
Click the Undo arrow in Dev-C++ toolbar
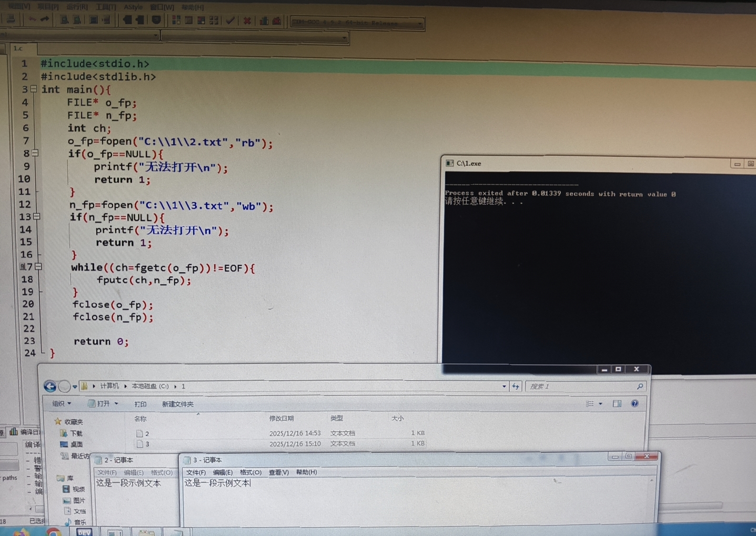[33, 19]
